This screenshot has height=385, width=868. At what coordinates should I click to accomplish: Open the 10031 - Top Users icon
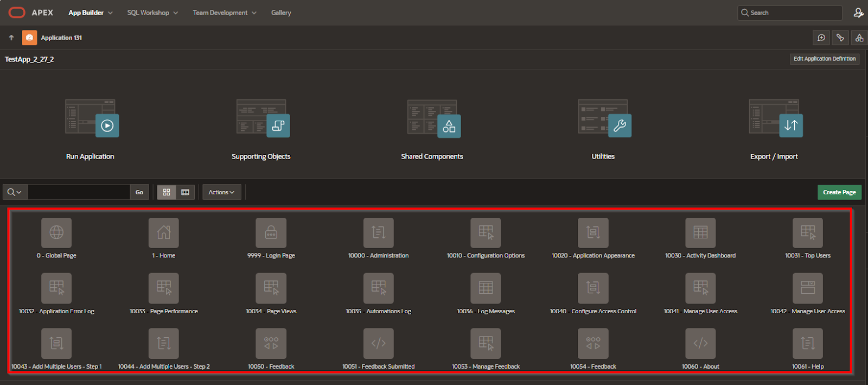pyautogui.click(x=808, y=232)
